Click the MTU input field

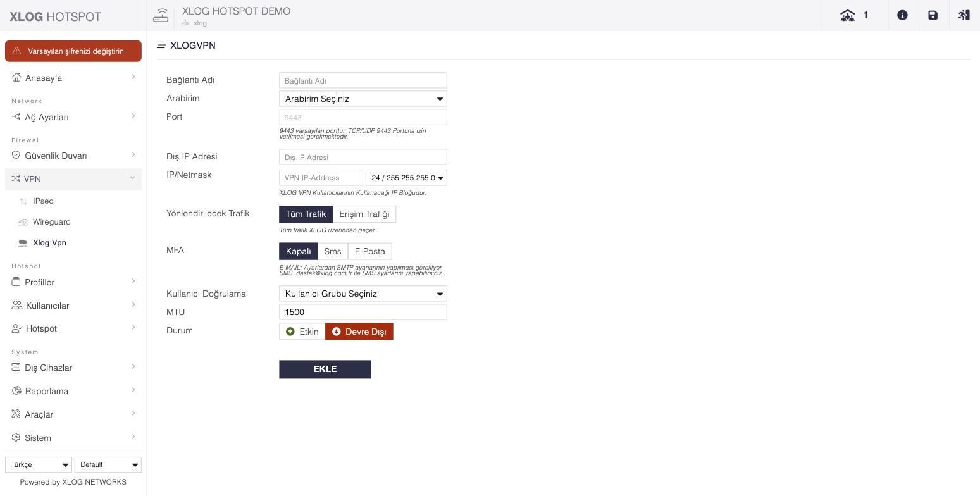(363, 312)
